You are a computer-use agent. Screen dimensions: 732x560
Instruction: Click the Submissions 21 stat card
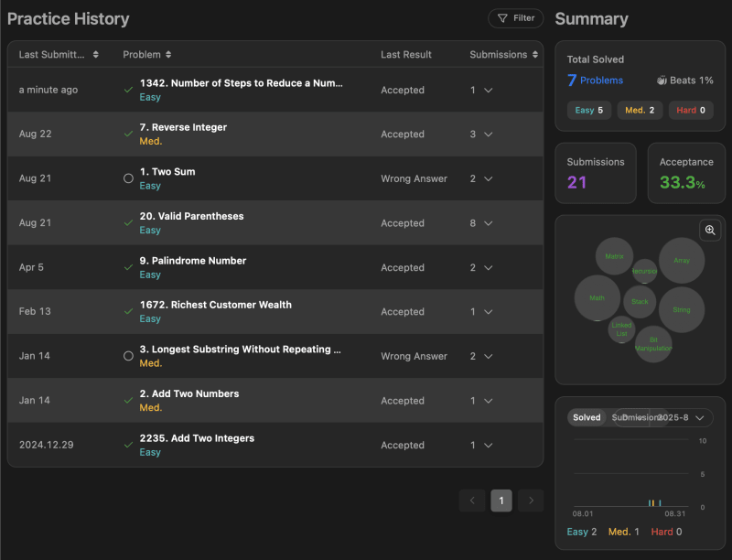click(x=596, y=173)
